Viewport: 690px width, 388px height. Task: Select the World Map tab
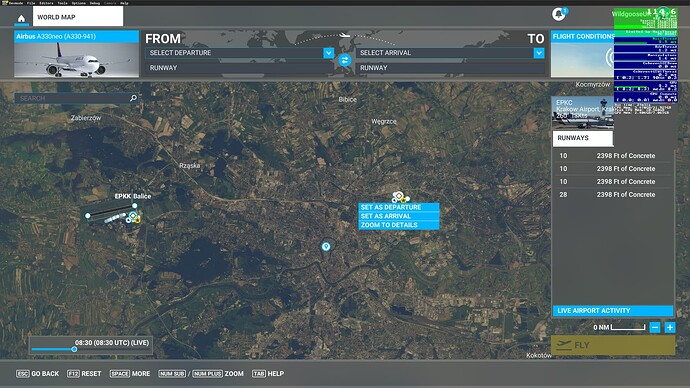[78, 17]
